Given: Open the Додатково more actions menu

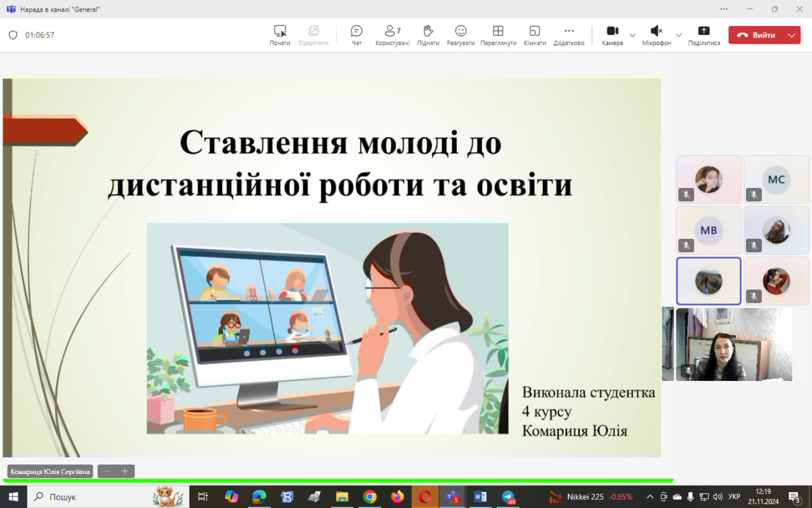Looking at the screenshot, I should 569,36.
